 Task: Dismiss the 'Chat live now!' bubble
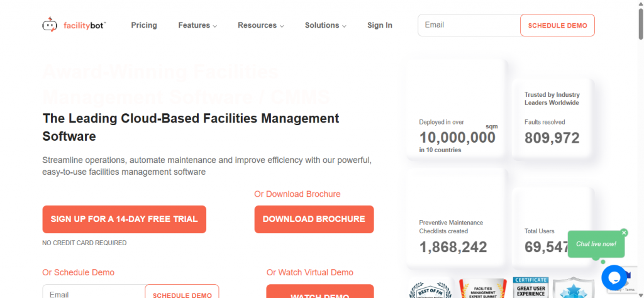coord(624,233)
